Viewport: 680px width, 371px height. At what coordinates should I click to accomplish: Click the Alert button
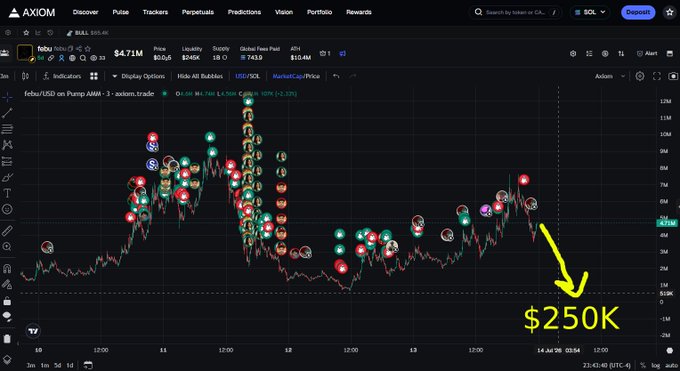click(x=647, y=53)
